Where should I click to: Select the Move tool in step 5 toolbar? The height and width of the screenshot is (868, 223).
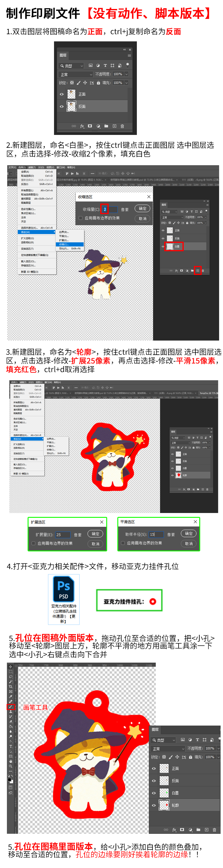pyautogui.click(x=11, y=667)
